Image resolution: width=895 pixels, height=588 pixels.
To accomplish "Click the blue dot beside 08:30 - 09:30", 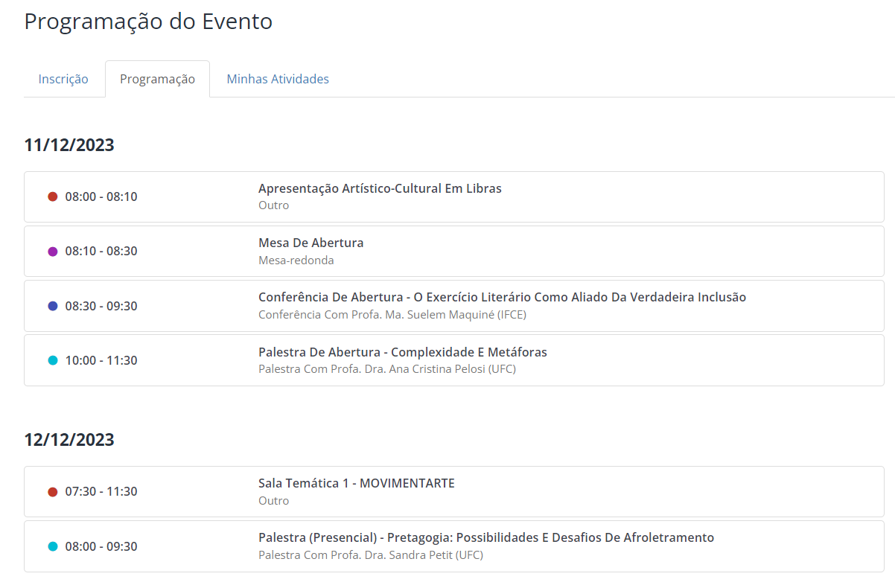I will pyautogui.click(x=53, y=306).
